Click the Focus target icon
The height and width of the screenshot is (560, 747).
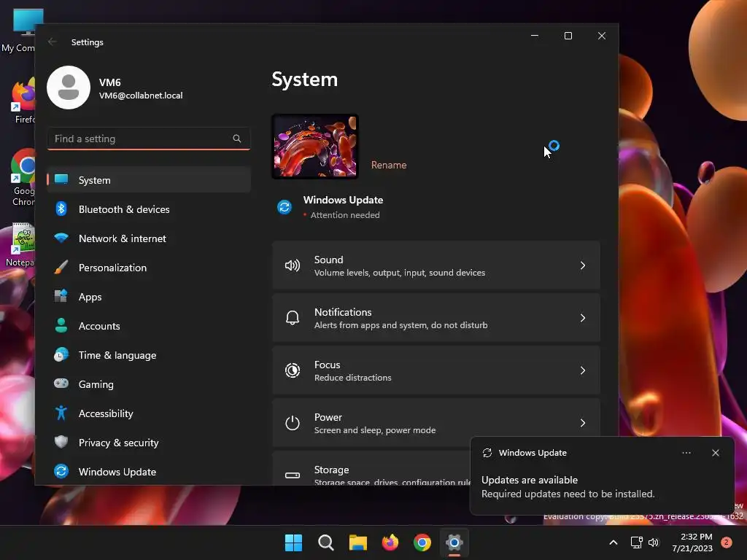pos(292,370)
